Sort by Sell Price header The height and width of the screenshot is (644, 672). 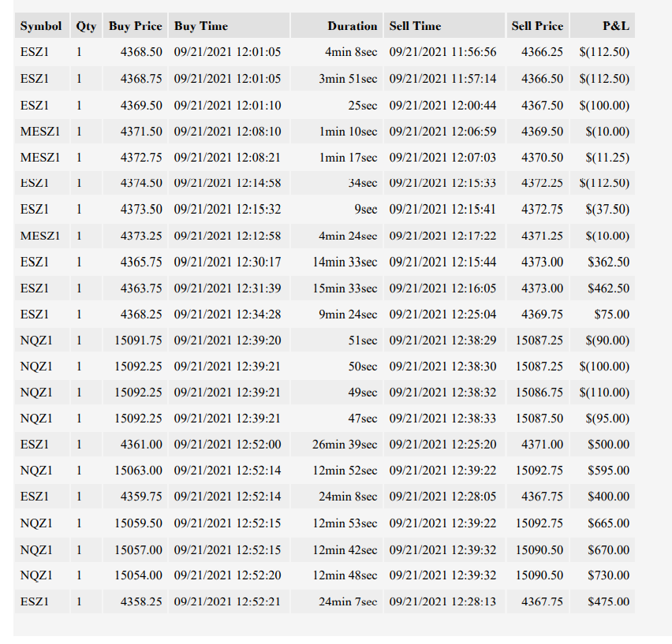click(537, 26)
